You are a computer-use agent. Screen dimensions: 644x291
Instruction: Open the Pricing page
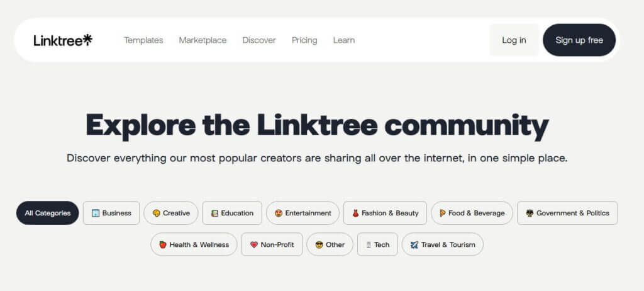point(304,40)
